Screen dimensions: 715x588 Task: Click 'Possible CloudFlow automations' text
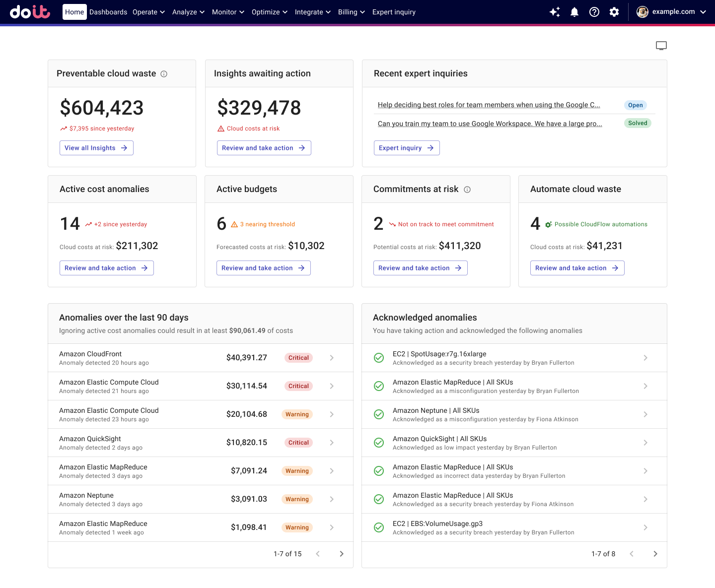point(601,224)
